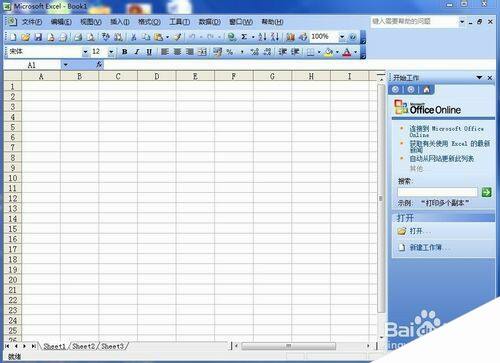
Task: Click 连接到 Microsoft Office Online link
Action: pyautogui.click(x=446, y=131)
